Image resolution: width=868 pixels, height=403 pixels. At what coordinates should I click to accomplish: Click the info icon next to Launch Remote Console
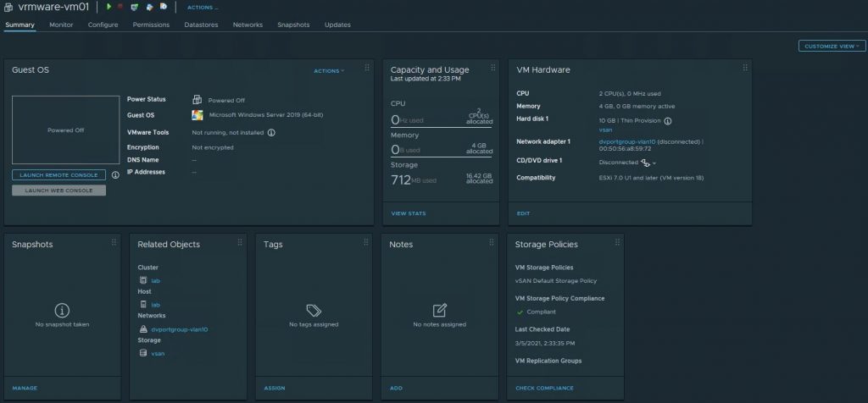point(115,174)
